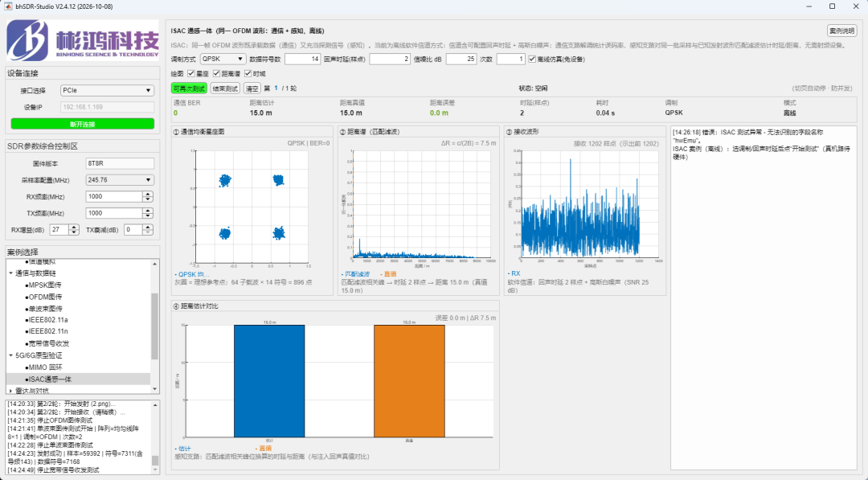Click the 固件版本 8T8R field
This screenshot has height=480, width=868.
[x=120, y=163]
